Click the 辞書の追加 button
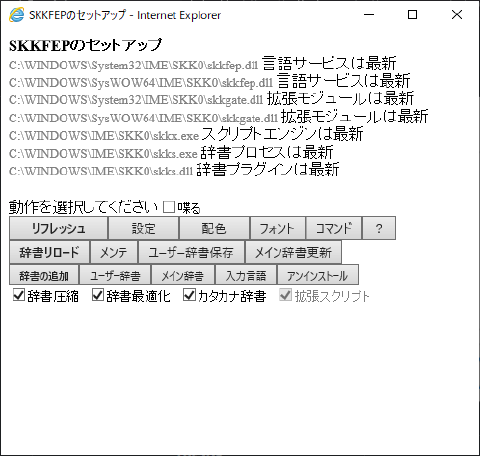Viewport: 480px width, 456px height. click(x=44, y=275)
